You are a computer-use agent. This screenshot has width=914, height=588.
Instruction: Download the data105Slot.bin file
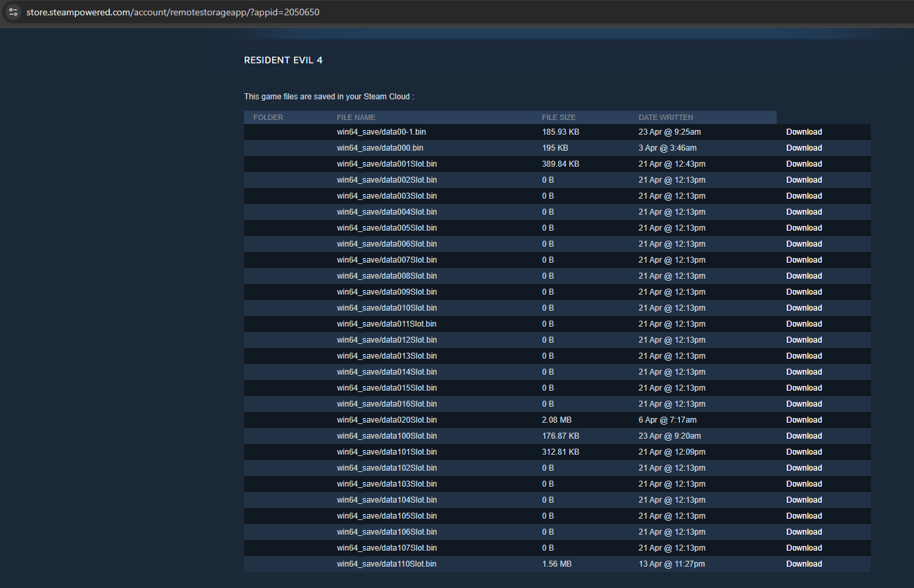(x=804, y=516)
